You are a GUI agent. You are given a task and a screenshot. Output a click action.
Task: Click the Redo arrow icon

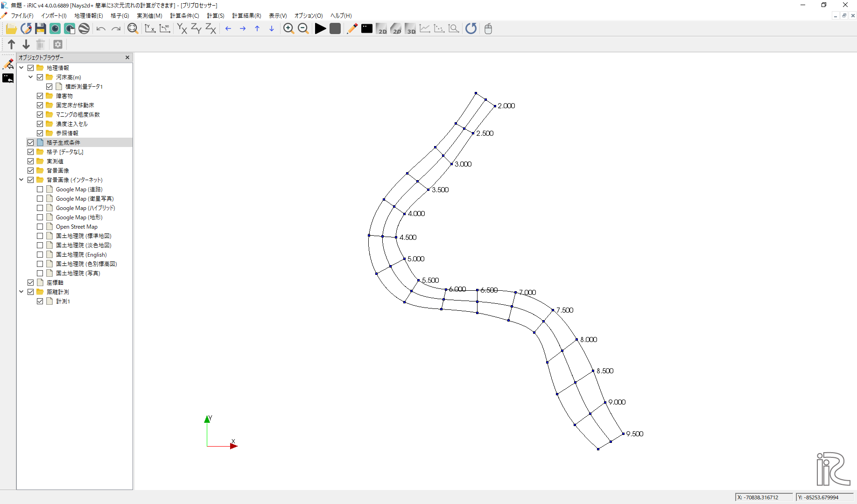click(116, 29)
